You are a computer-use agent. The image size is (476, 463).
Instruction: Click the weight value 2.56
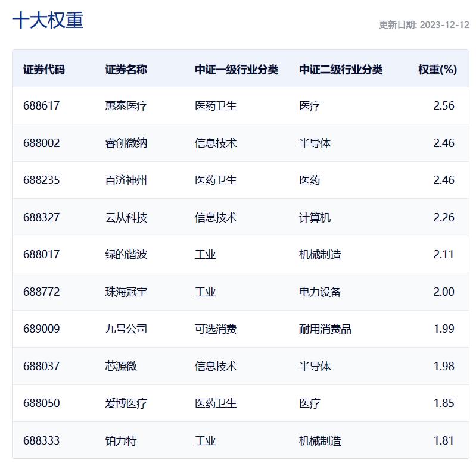click(x=444, y=105)
